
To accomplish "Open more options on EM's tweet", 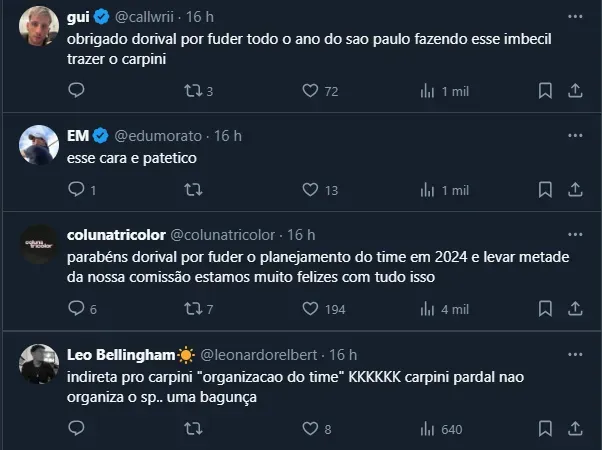I will 575,135.
